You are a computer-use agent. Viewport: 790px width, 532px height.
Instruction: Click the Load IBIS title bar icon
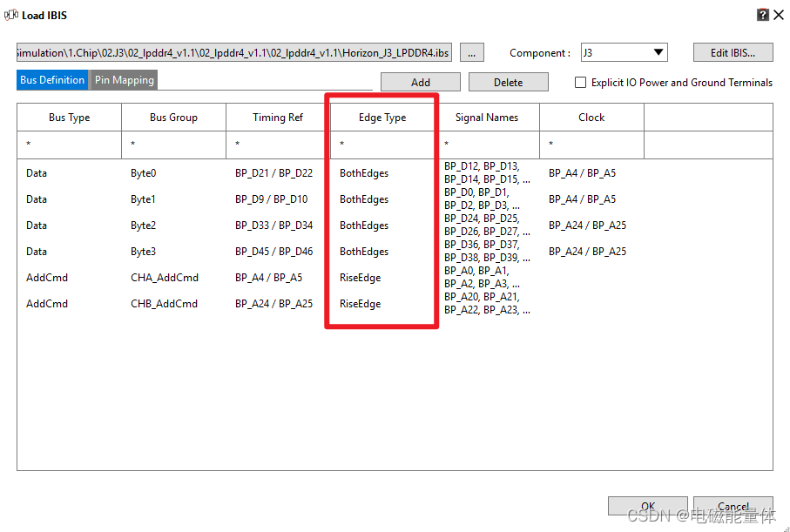tap(10, 14)
